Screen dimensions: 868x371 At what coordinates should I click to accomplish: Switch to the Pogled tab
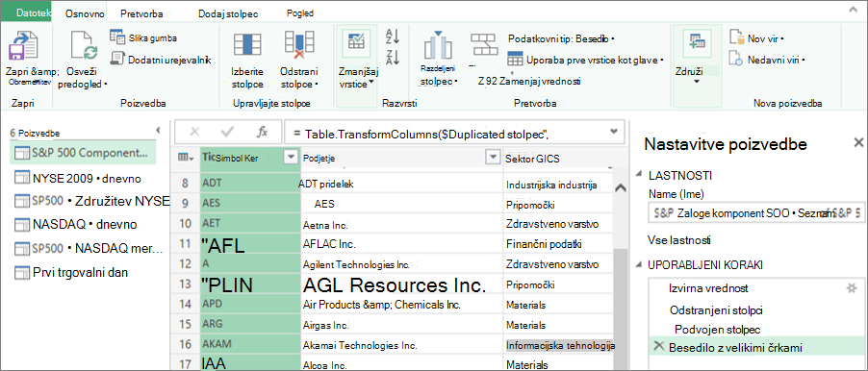click(299, 13)
